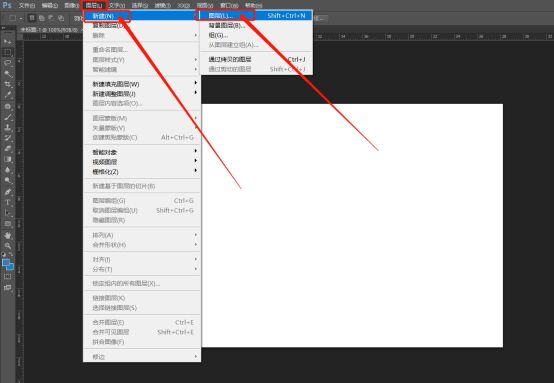554x383 pixels.
Task: Click the foreground color swatch
Action: (5, 263)
